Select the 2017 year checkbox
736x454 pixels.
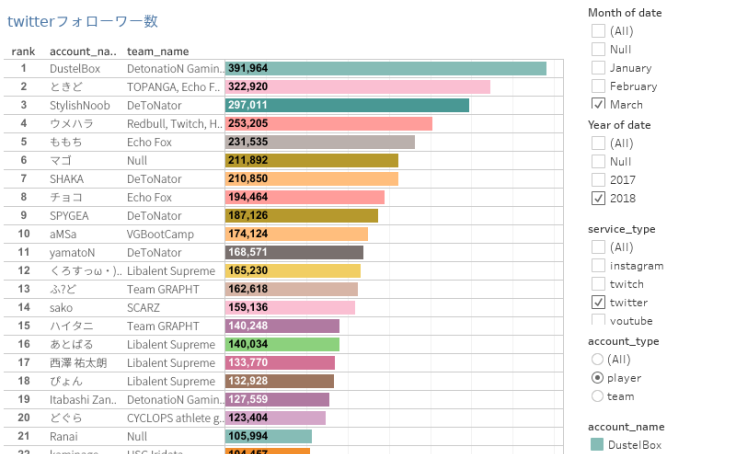[x=598, y=180]
